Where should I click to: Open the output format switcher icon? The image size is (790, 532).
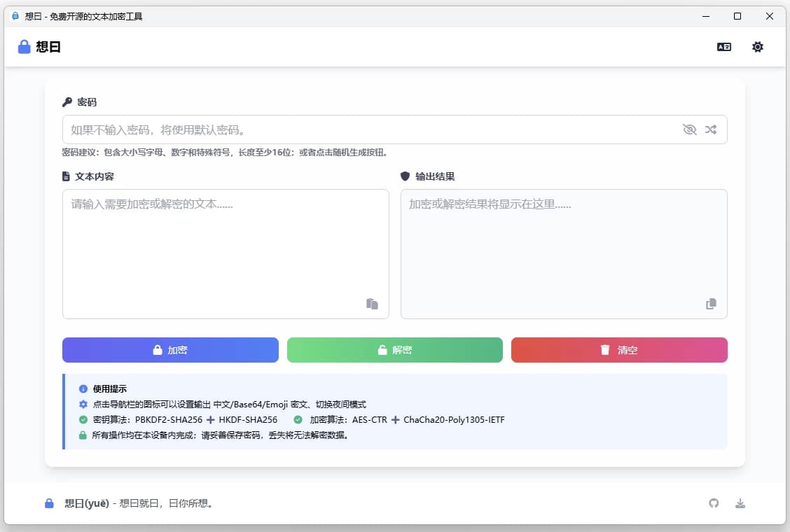(724, 46)
